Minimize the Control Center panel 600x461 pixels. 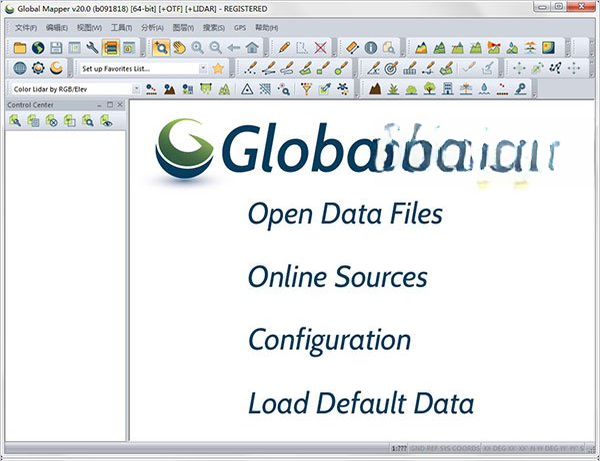click(99, 105)
